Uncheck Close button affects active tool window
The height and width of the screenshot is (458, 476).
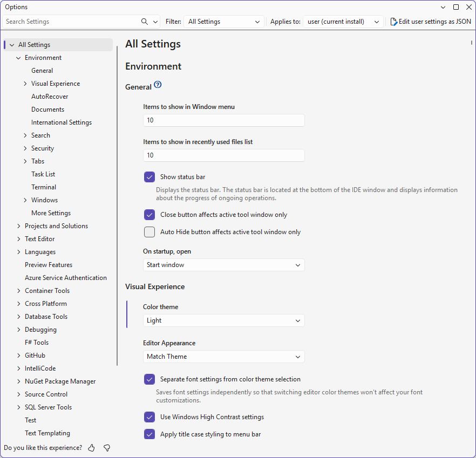(x=149, y=215)
